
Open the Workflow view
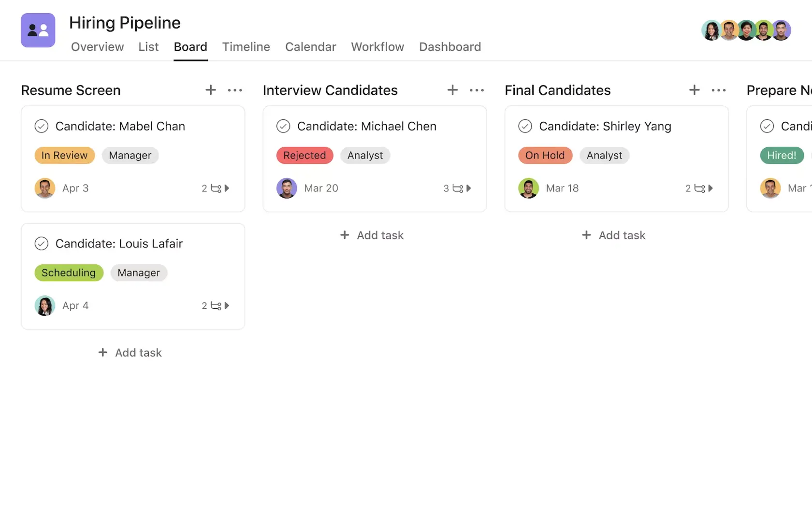377,47
